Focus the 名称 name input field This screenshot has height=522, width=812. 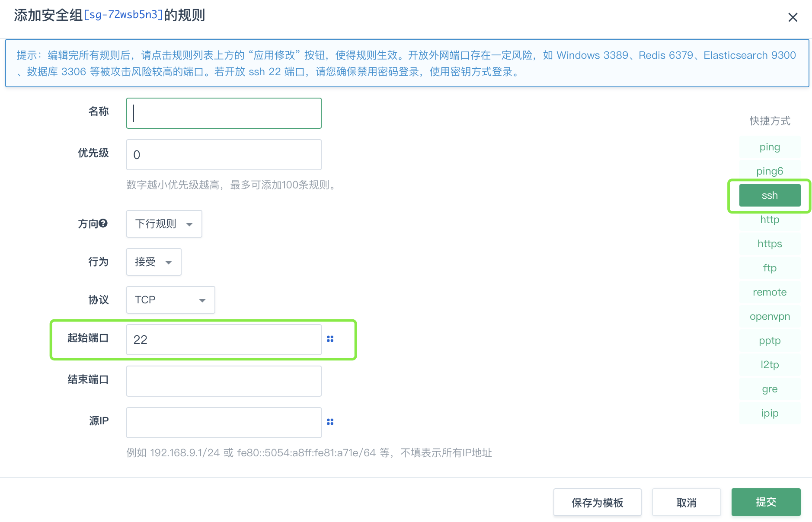click(x=224, y=113)
